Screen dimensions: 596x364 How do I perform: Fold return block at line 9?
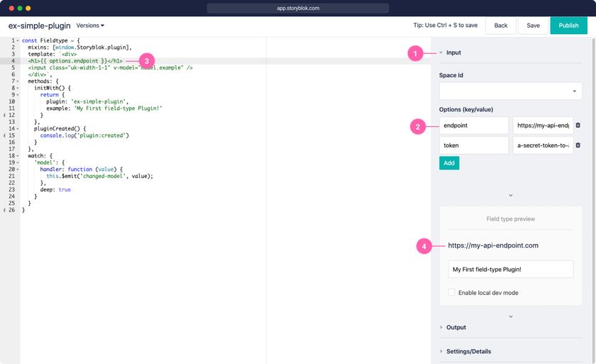pos(18,95)
